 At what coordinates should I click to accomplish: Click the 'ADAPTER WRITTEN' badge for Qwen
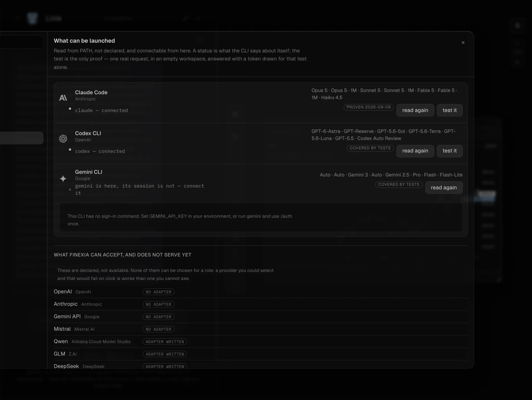[x=165, y=342]
